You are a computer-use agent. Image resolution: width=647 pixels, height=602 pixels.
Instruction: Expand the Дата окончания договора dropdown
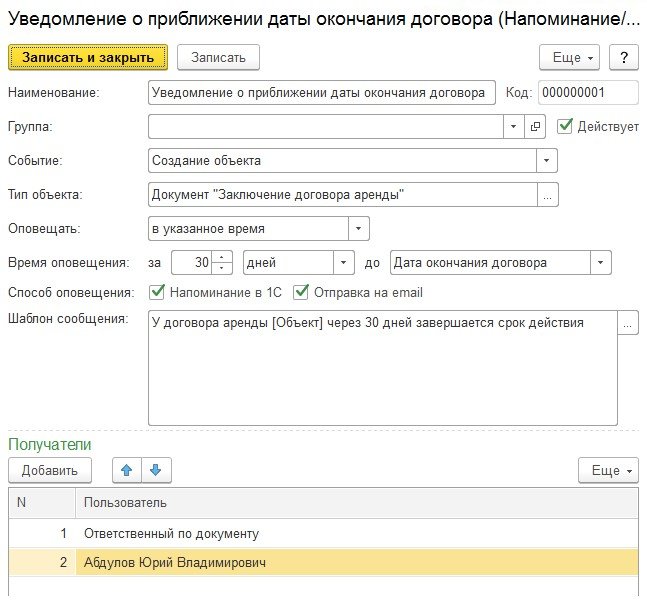pyautogui.click(x=600, y=263)
